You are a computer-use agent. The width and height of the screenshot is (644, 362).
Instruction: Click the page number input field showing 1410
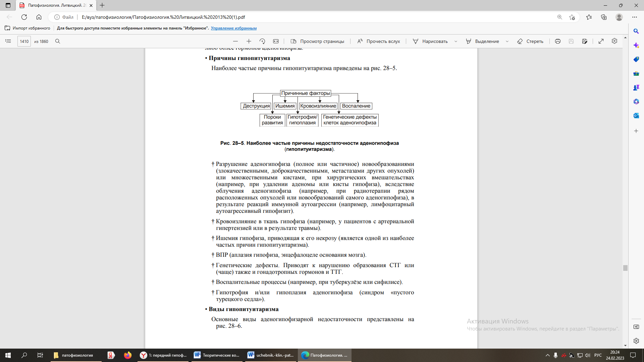[24, 41]
